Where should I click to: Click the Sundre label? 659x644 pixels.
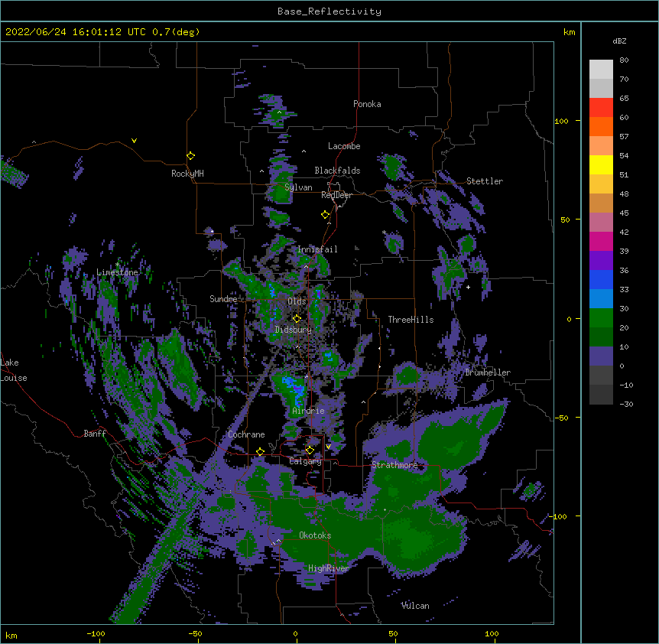click(223, 299)
